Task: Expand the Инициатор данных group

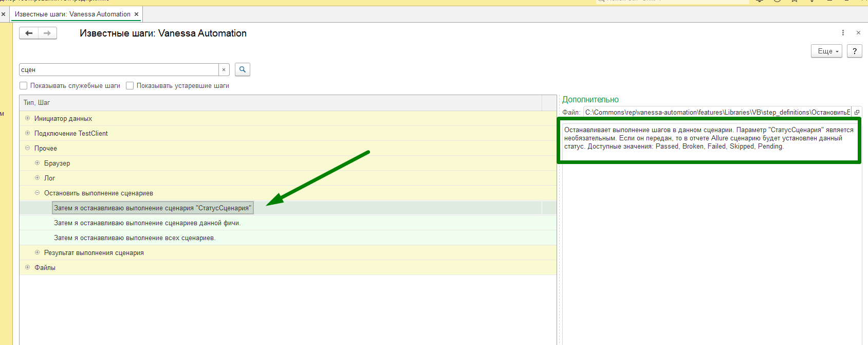Action: [x=28, y=118]
